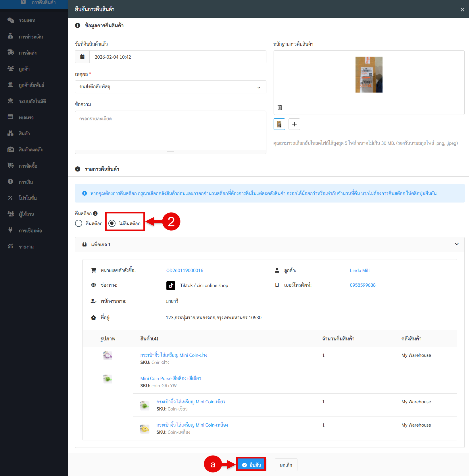Collapse the แพ็กเกจ 1 panel chevron
Image resolution: width=469 pixels, height=476 pixels.
coord(457,244)
